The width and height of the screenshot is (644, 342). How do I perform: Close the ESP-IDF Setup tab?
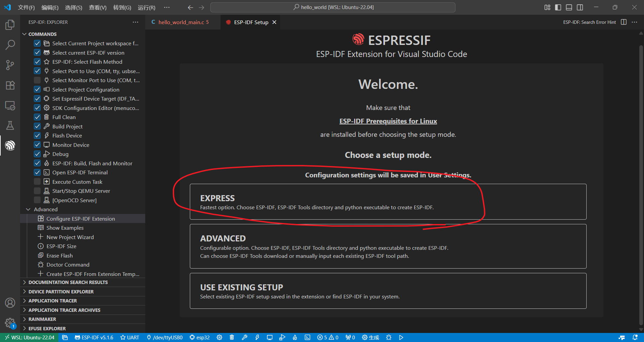[x=274, y=22]
